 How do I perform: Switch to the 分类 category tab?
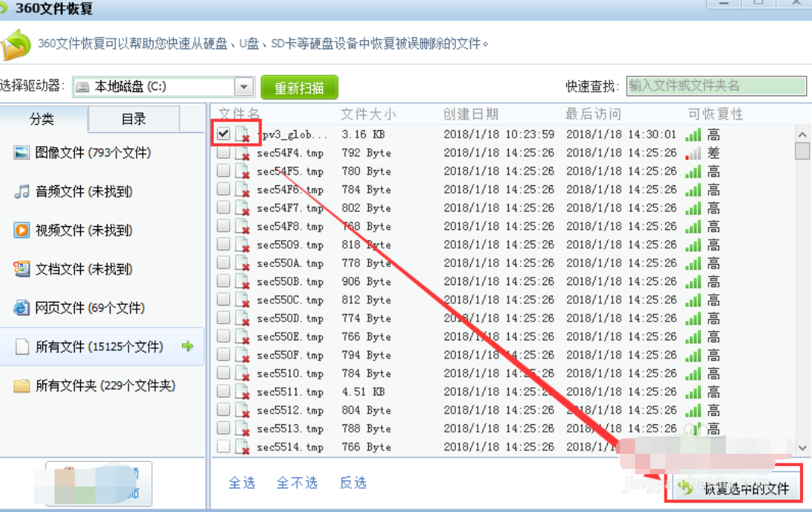(42, 119)
